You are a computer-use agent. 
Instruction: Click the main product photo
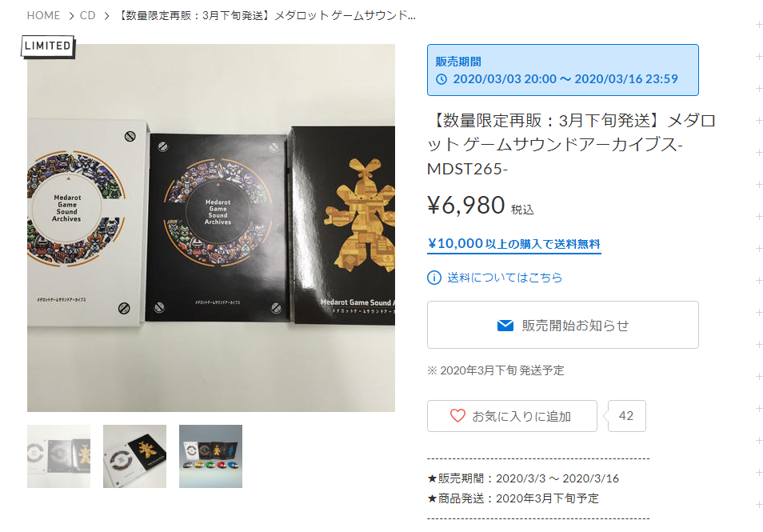tap(210, 228)
